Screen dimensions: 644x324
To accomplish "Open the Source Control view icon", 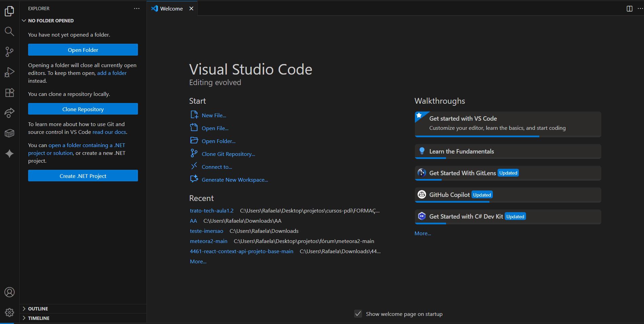I will (9, 52).
